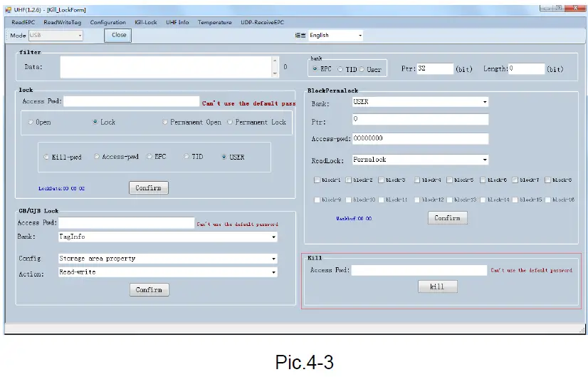
Task: Click the lock Access Pwd field
Action: point(131,101)
